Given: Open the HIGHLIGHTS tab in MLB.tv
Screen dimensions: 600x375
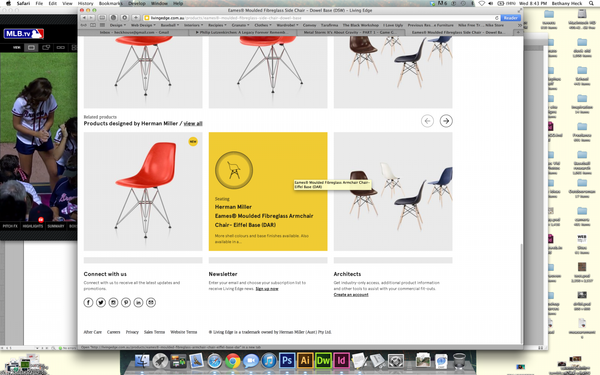Looking at the screenshot, I should point(33,226).
